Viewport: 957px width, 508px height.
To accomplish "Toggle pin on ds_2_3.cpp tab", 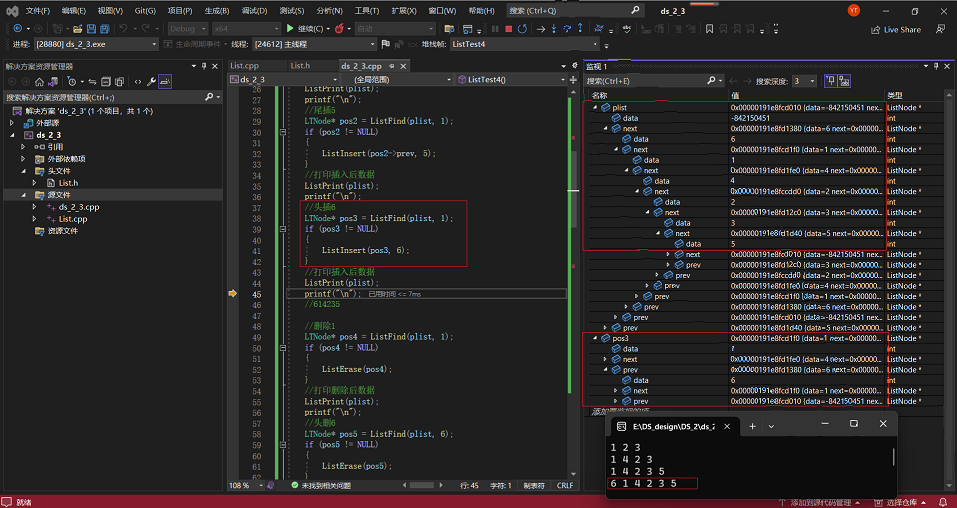I will (392, 66).
